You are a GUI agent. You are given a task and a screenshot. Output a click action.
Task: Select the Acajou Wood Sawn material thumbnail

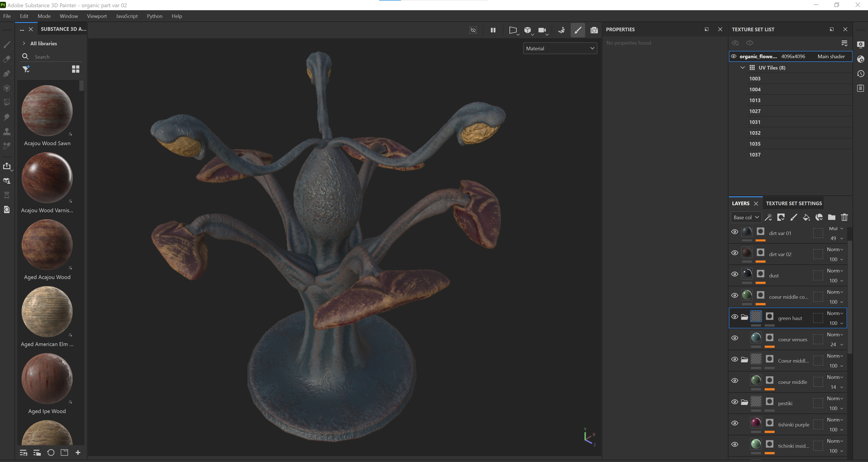47,111
